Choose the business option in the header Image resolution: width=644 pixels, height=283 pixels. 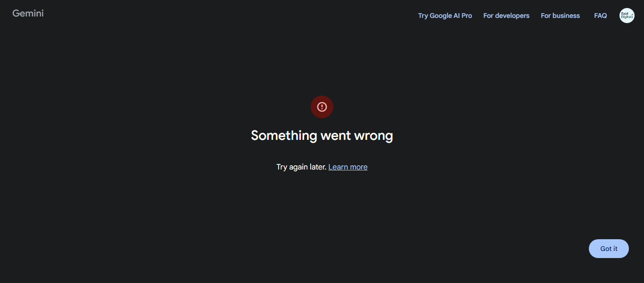point(560,16)
